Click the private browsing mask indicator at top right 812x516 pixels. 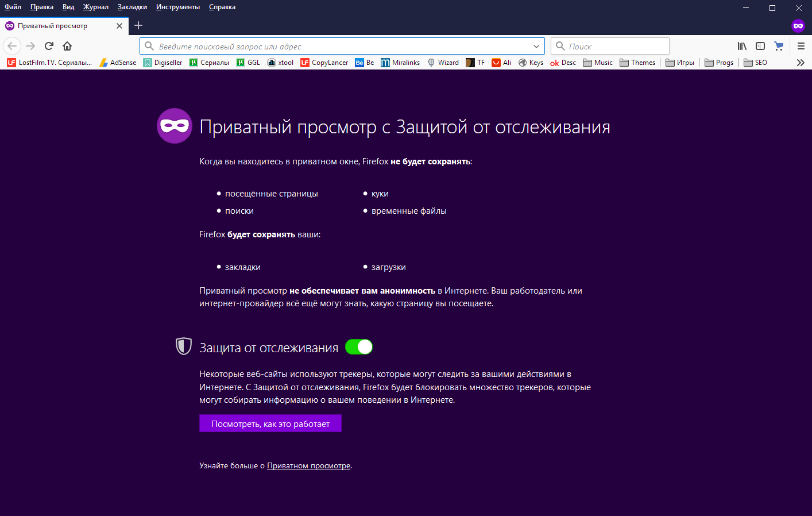798,26
